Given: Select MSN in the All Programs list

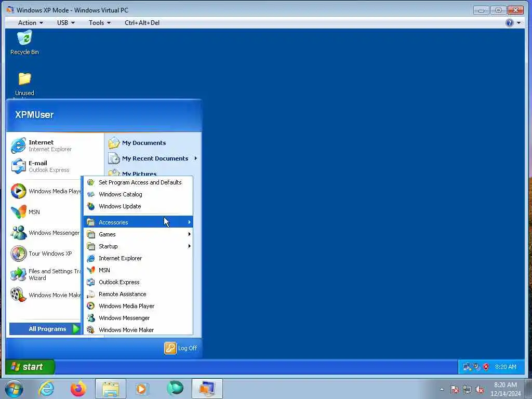Looking at the screenshot, I should (138, 270).
